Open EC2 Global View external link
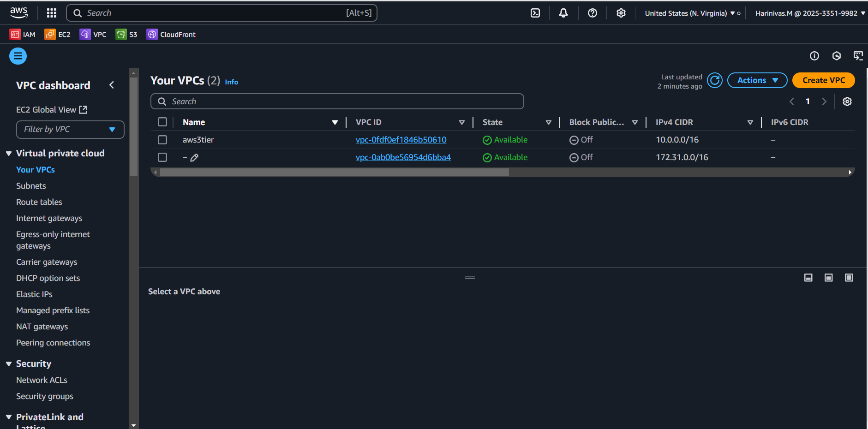 coord(52,110)
